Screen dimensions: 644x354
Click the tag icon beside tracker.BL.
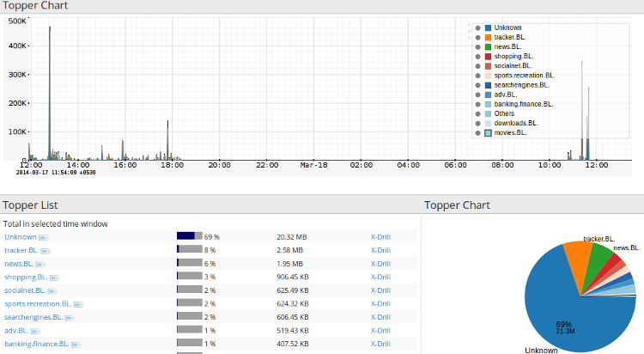46,251
